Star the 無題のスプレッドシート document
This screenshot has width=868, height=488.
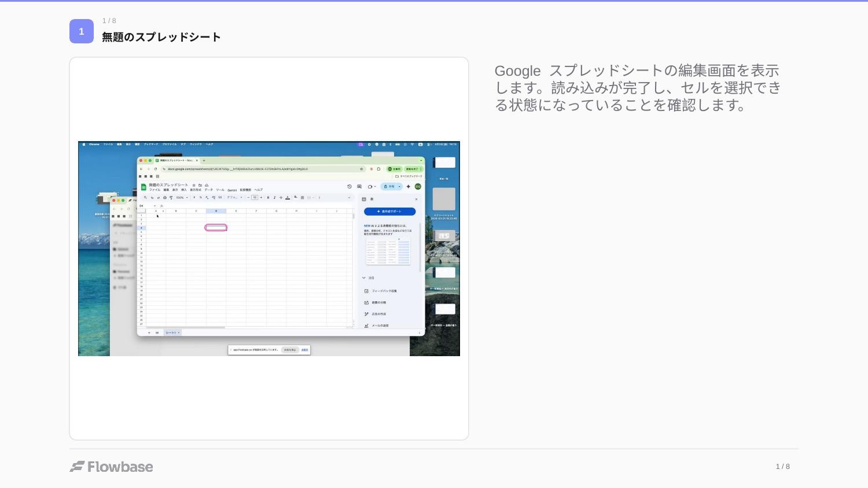pos(194,185)
